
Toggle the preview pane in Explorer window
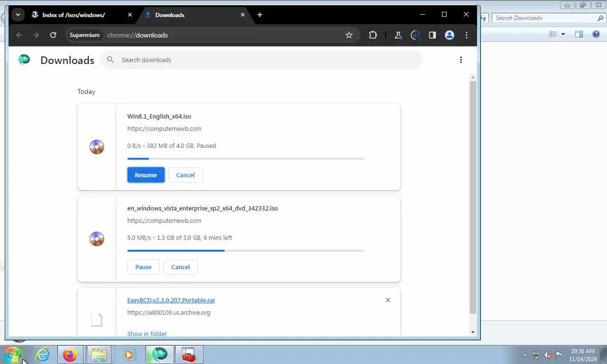point(579,34)
